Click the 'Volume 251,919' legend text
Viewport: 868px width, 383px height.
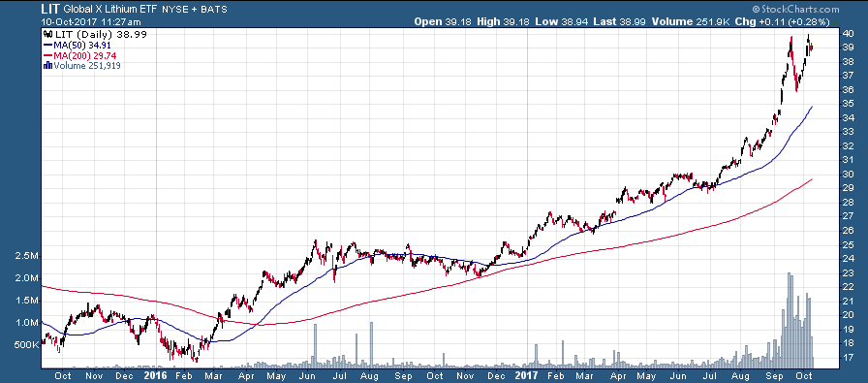pos(87,66)
